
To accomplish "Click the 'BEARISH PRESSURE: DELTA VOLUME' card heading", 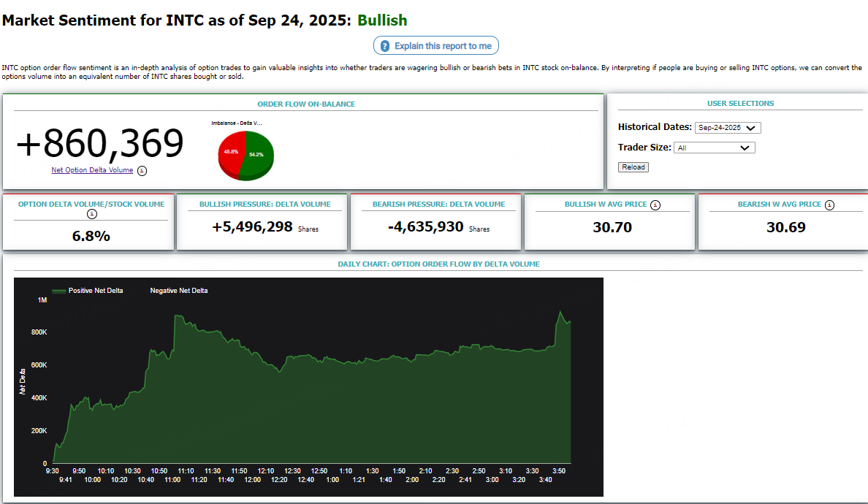I will click(438, 204).
